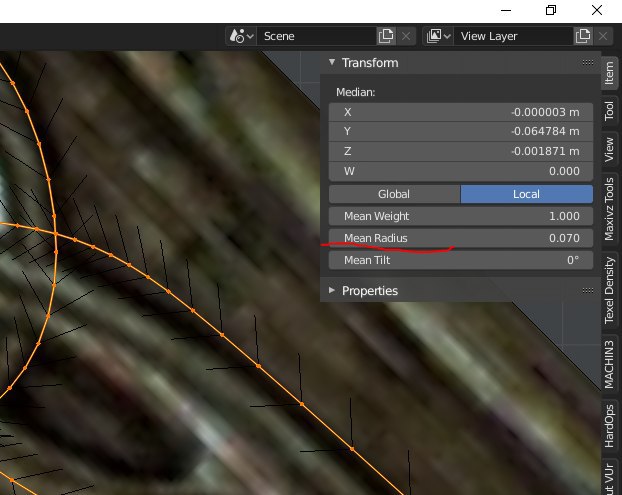Remove the View Layer with its X icon
Image resolution: width=622 pixels, height=495 pixels.
pos(603,36)
